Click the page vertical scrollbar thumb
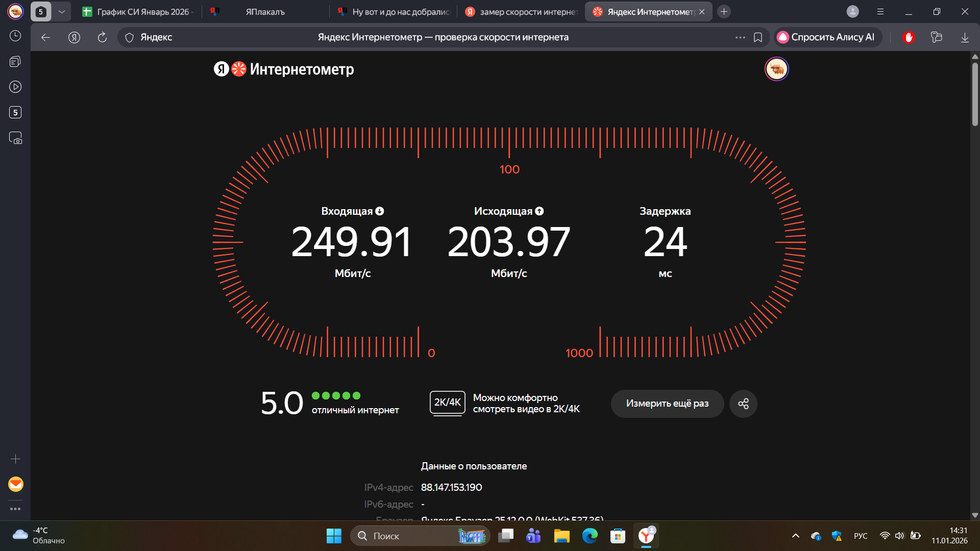Viewport: 980px width, 551px height. point(975,94)
